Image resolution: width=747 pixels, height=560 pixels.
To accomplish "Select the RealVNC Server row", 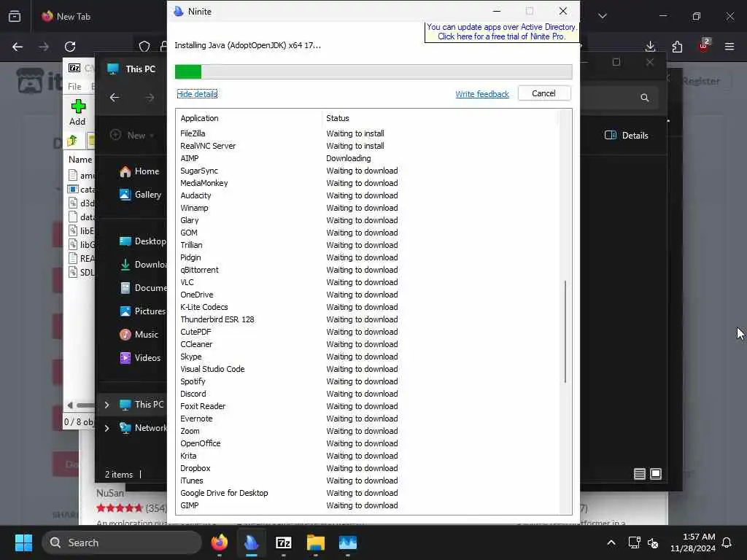I will pyautogui.click(x=368, y=146).
